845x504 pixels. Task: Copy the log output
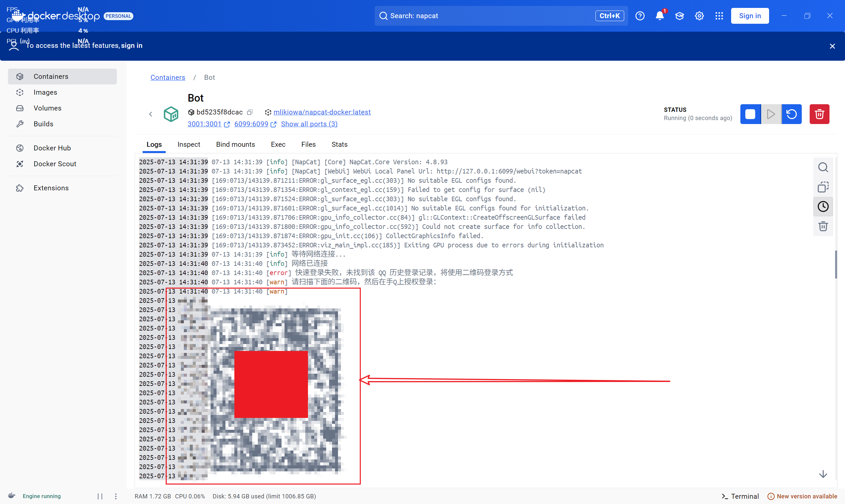point(823,187)
